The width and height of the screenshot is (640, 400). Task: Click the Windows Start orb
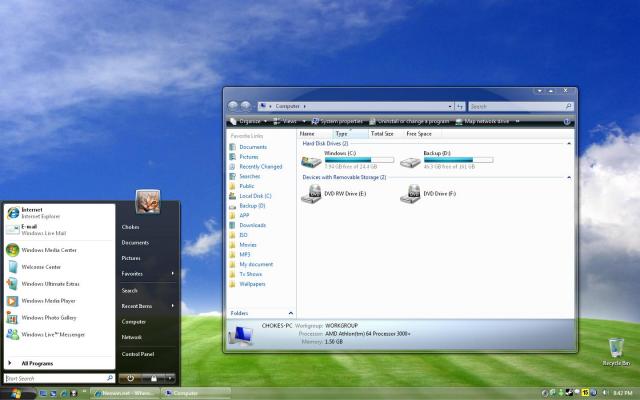coord(15,393)
